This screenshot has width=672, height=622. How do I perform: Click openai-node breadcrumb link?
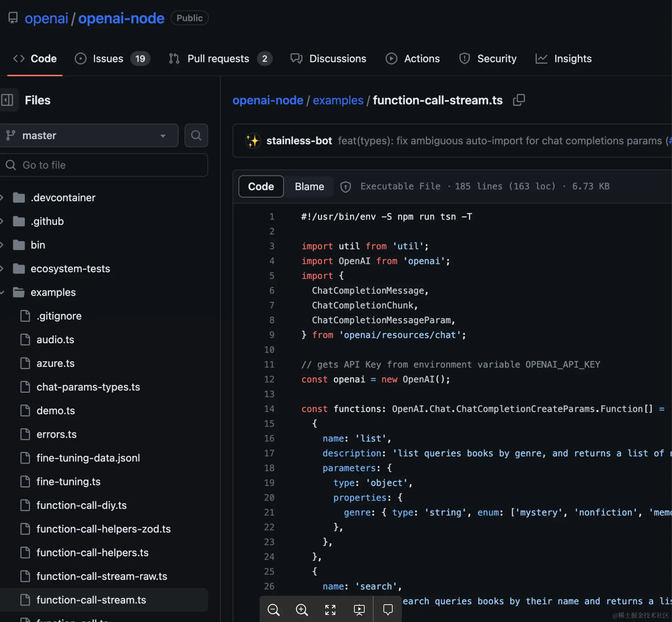coord(268,100)
